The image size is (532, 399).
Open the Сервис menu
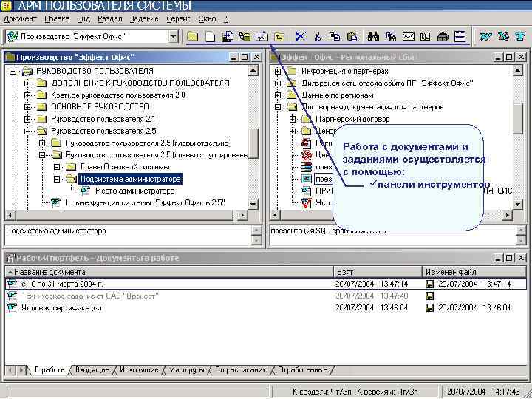tap(179, 19)
